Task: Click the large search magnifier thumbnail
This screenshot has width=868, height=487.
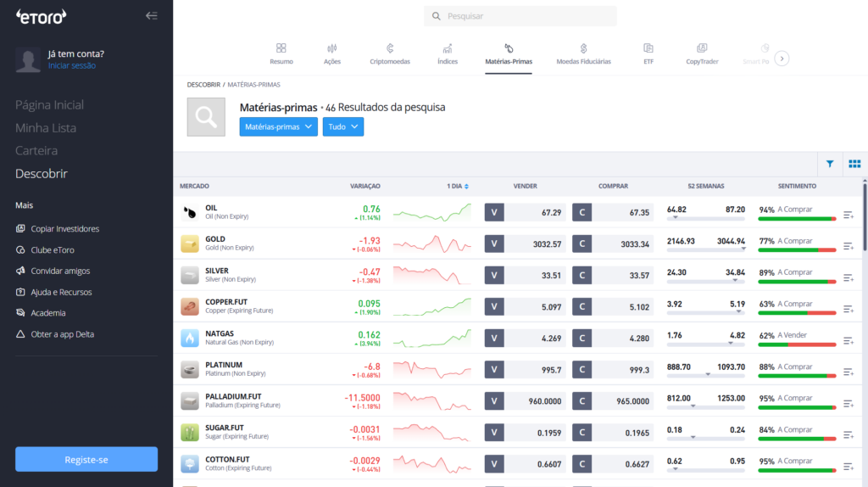Action: coord(206,117)
